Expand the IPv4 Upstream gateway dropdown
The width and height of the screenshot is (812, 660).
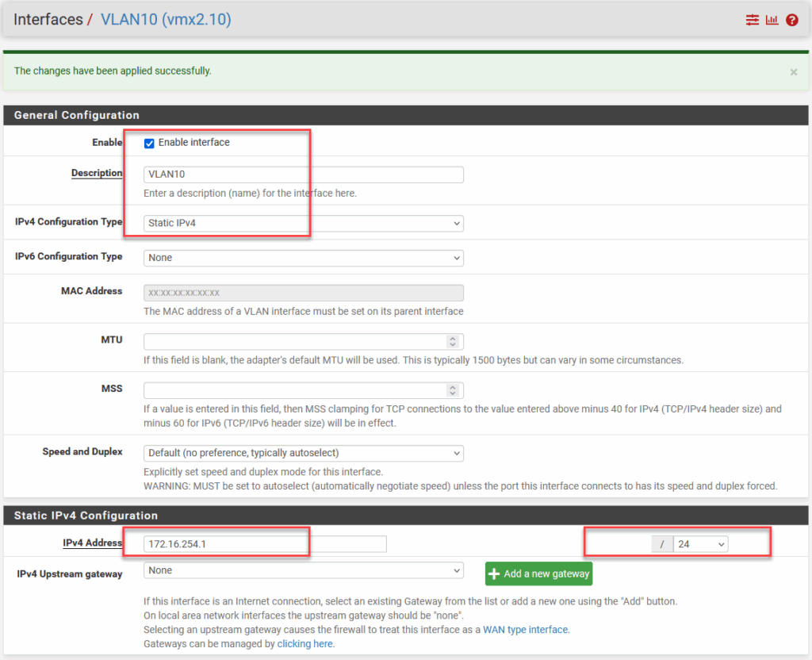[303, 570]
